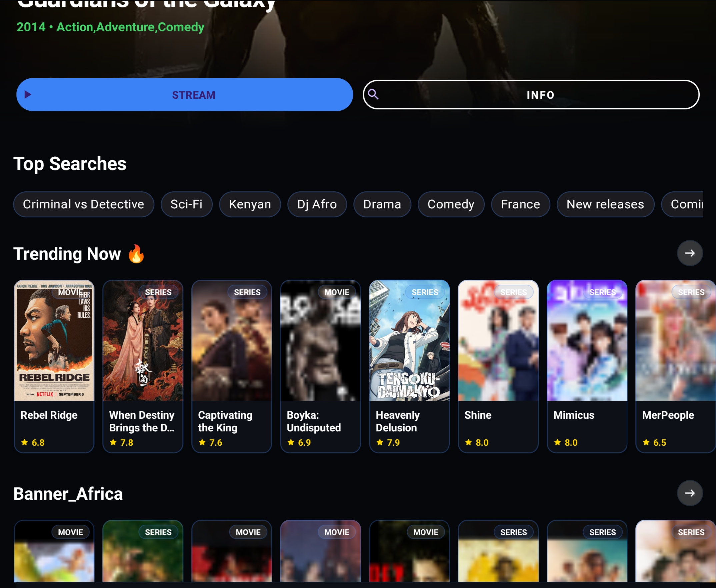
Task: Open the first poster in Banner_Africa row
Action: click(x=54, y=551)
